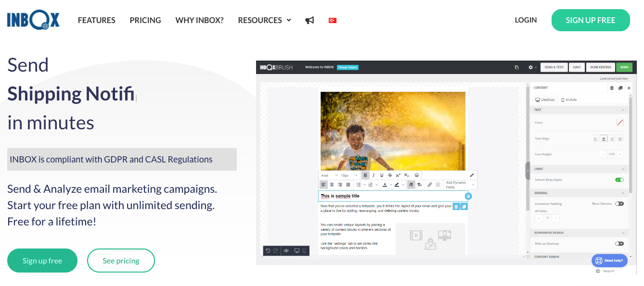Viewport: 644px width, 286px height.
Task: Toggle the More Options switch for padding
Action: [619, 204]
